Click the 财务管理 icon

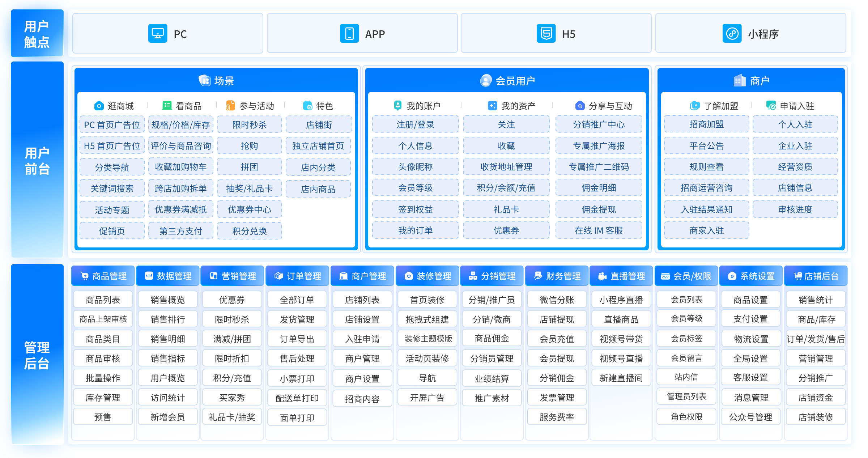tap(538, 276)
